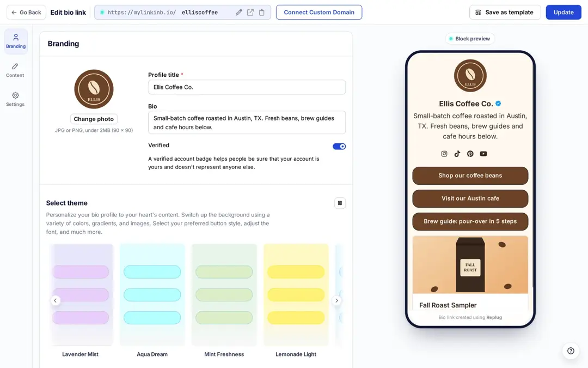Image resolution: width=588 pixels, height=368 pixels.
Task: Open the help question mark icon
Action: [571, 351]
